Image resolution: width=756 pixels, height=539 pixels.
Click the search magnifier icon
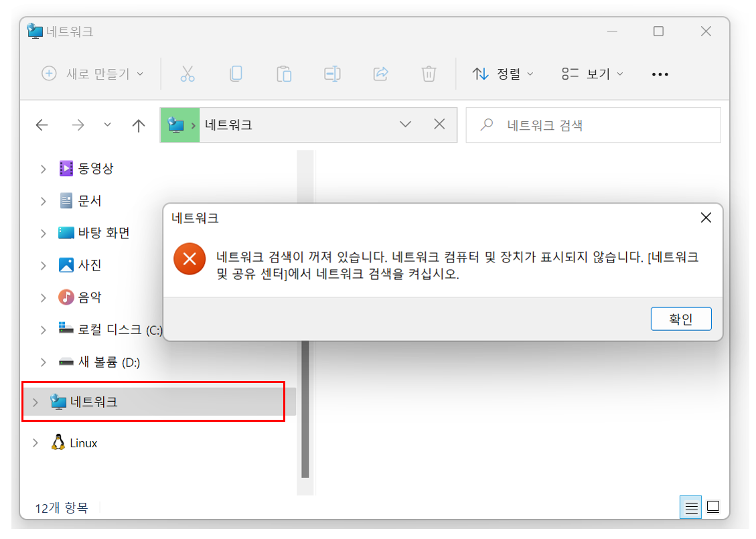tap(487, 125)
